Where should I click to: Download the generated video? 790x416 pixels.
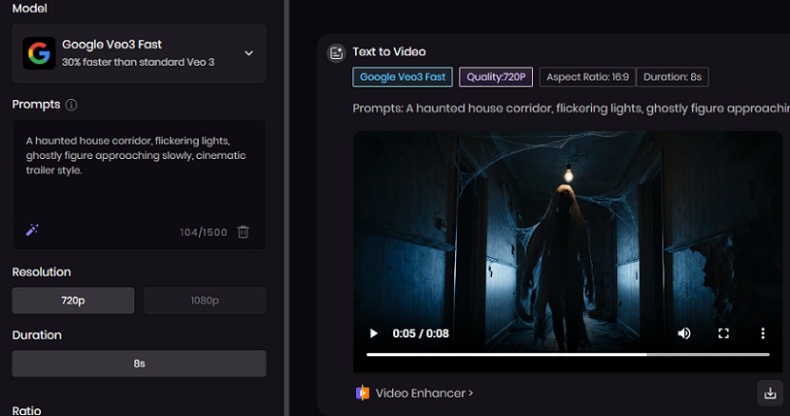pyautogui.click(x=770, y=393)
